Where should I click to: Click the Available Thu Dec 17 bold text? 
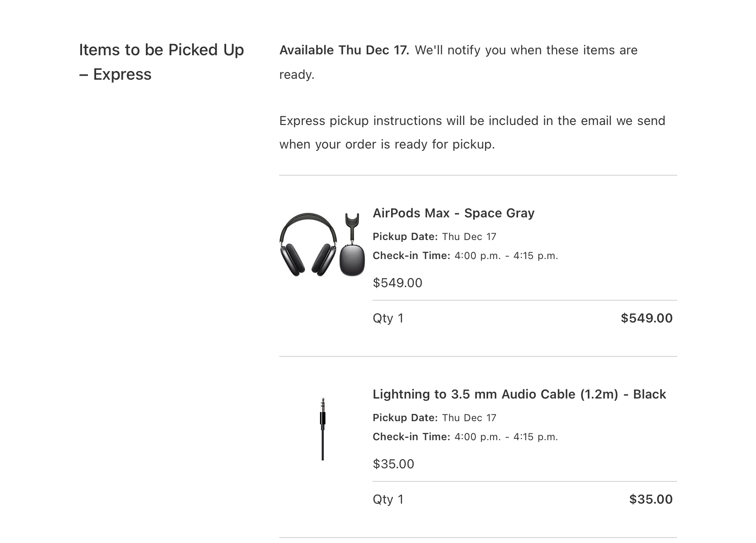tap(344, 50)
